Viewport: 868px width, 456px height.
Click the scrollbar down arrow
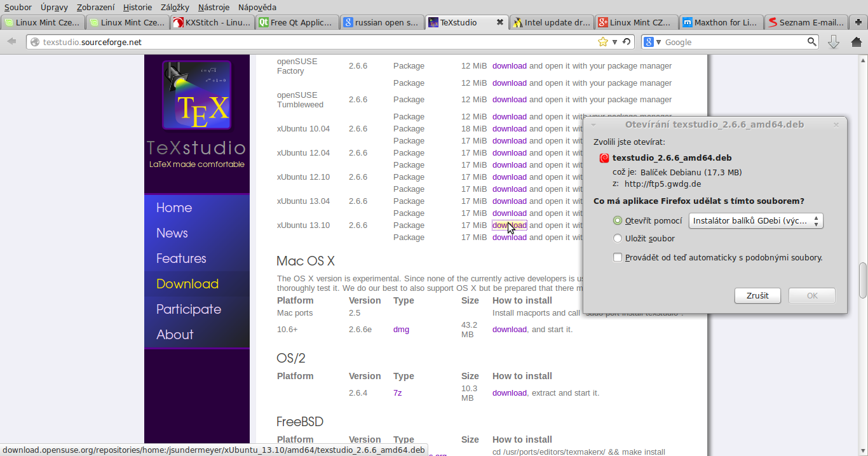(863, 451)
